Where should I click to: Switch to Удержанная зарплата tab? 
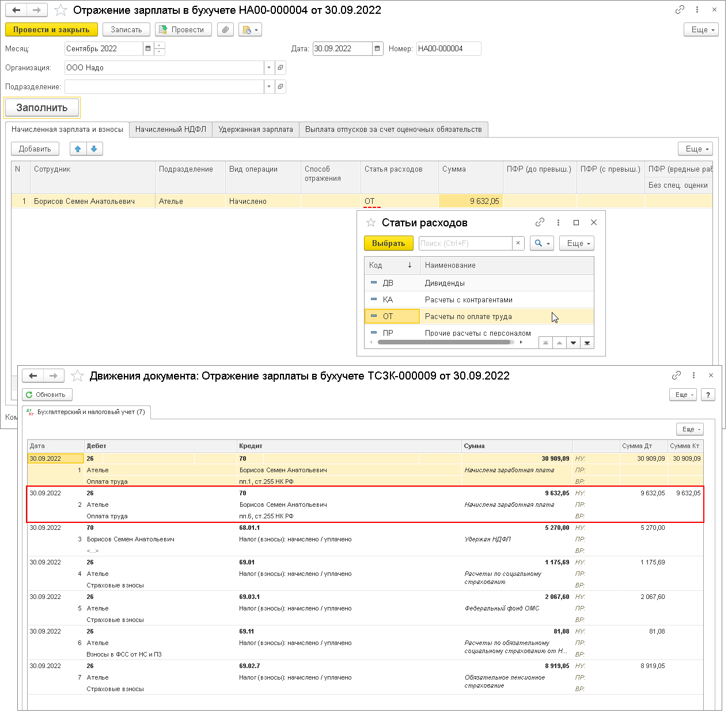click(x=256, y=130)
